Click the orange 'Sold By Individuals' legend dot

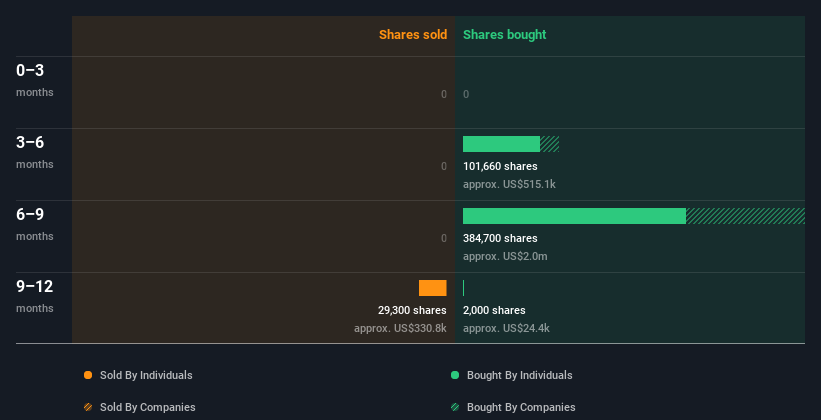tap(88, 375)
